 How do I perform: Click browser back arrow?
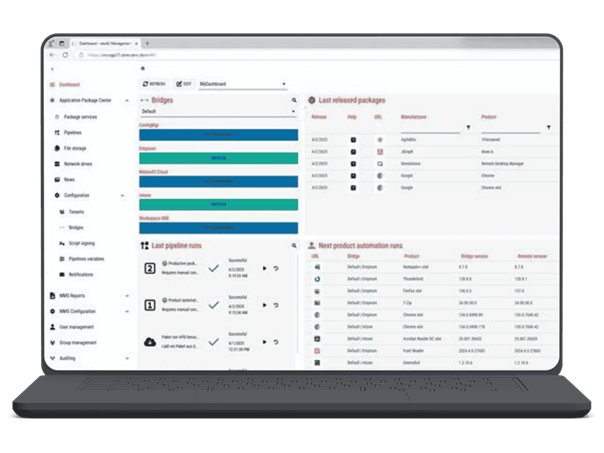pyautogui.click(x=52, y=55)
